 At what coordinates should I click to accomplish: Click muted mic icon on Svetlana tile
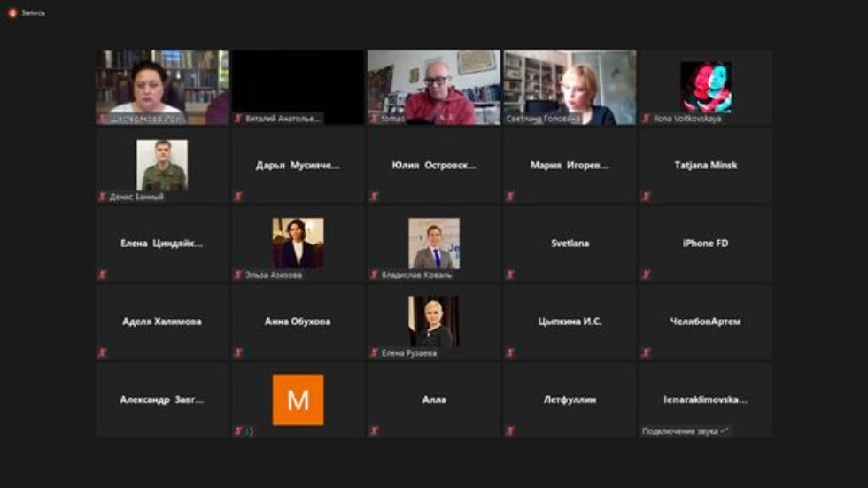click(x=510, y=275)
